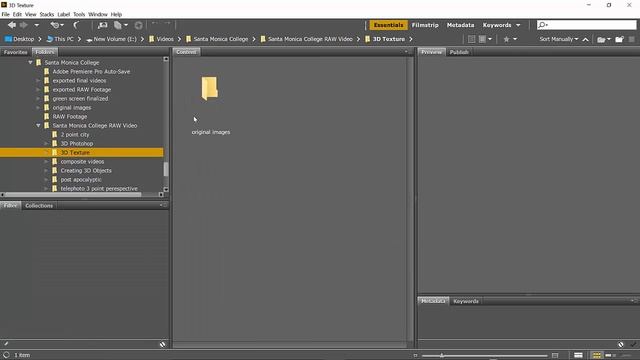This screenshot has height=360, width=640.
Task: Expand chevron after 3D Texture breadcrumb
Action: tap(411, 39)
